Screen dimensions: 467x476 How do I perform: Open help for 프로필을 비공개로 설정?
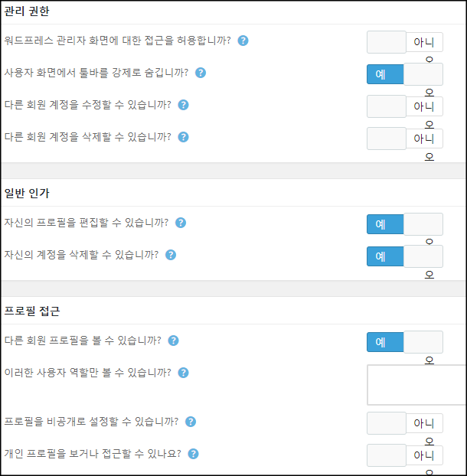pyautogui.click(x=191, y=422)
